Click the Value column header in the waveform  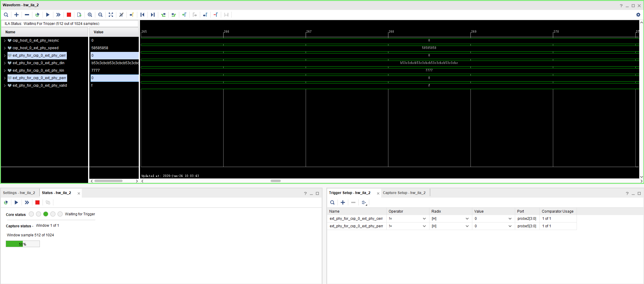[x=114, y=32]
